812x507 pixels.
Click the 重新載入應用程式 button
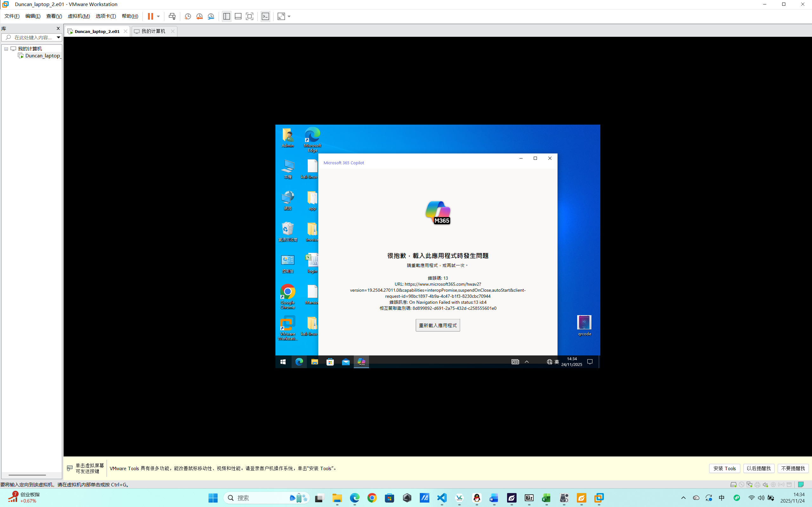tap(438, 325)
